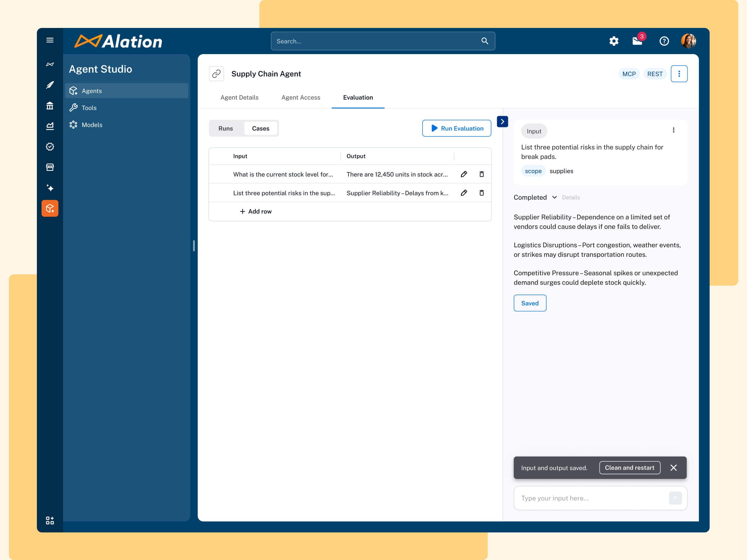The width and height of the screenshot is (747, 560).
Task: Switch to the Agent Access tab
Action: [301, 97]
